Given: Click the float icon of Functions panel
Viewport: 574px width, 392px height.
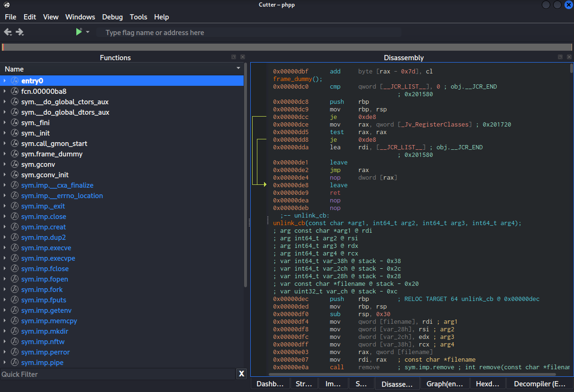Looking at the screenshot, I should pyautogui.click(x=234, y=57).
